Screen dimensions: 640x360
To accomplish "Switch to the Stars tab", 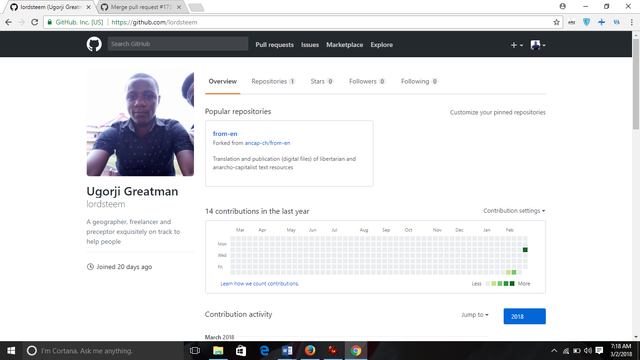I will (322, 81).
